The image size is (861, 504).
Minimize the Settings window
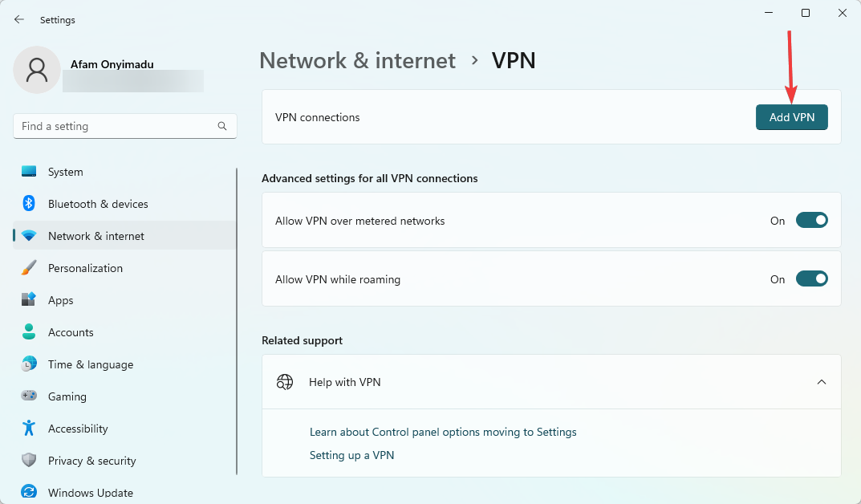pyautogui.click(x=769, y=13)
